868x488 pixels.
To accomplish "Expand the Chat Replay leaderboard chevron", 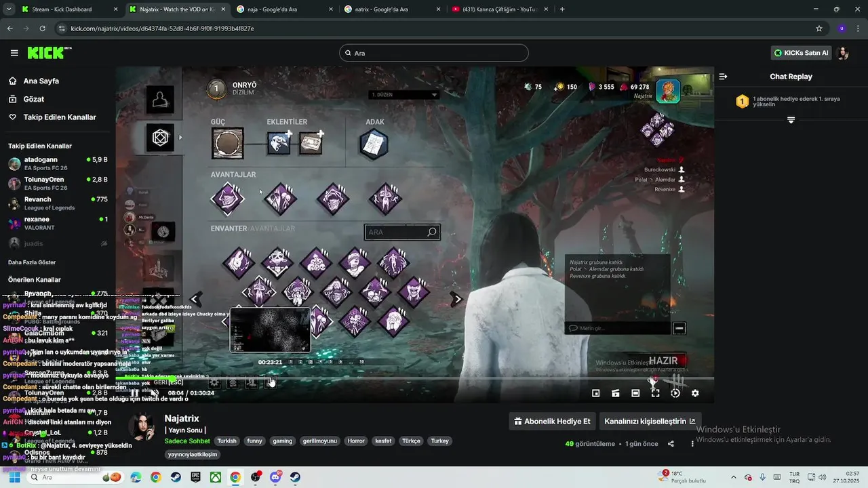I will [x=791, y=120].
